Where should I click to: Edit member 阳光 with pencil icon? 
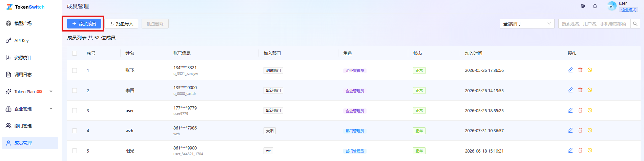(x=570, y=150)
